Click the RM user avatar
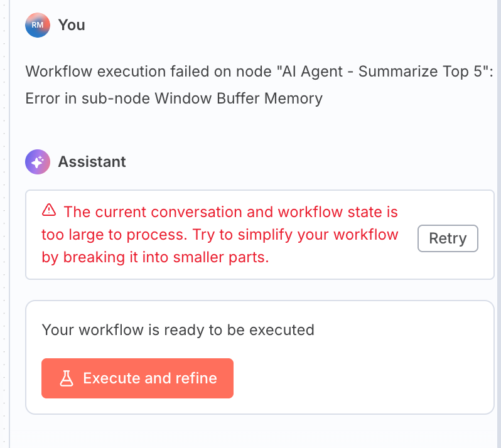501x448 pixels. [37, 25]
